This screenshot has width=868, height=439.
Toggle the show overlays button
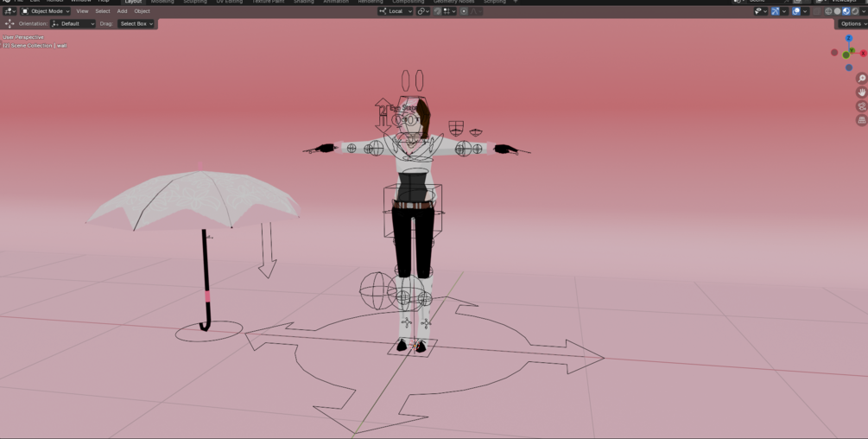point(796,11)
